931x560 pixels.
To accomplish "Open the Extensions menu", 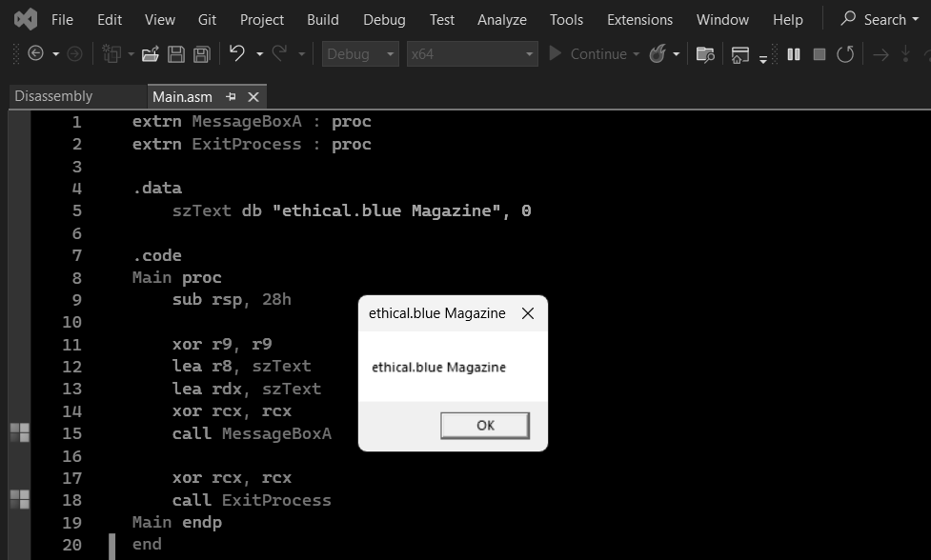I will pyautogui.click(x=639, y=20).
